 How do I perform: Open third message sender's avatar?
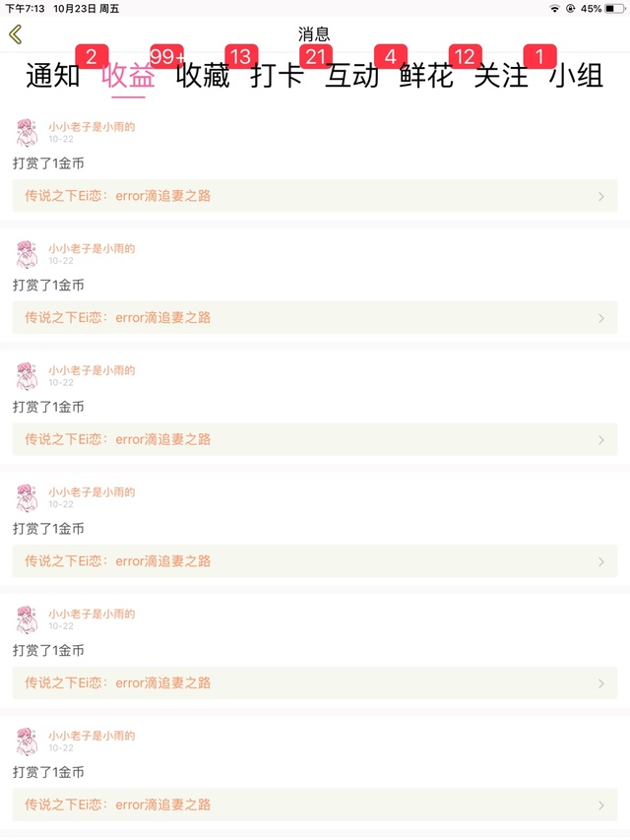pyautogui.click(x=27, y=376)
